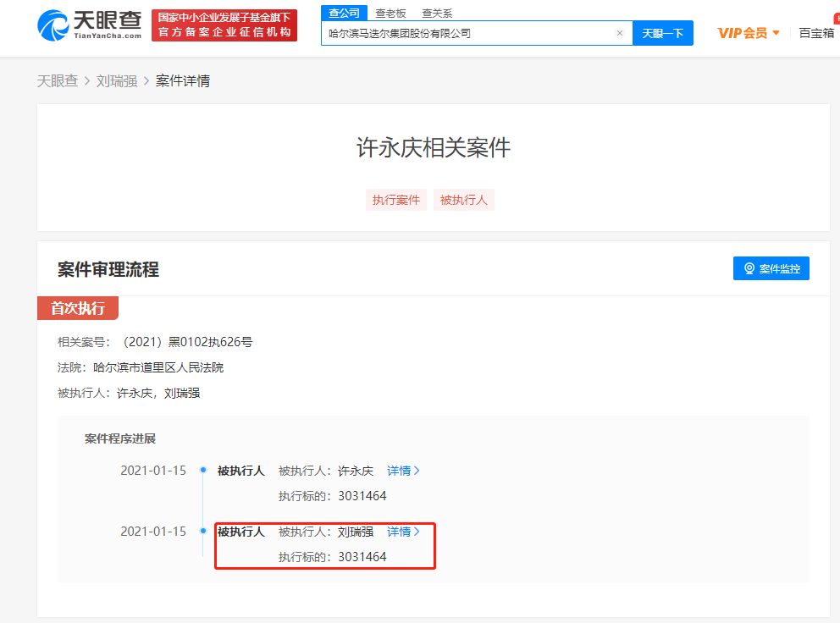Click the TianYanCha logo

click(89, 25)
